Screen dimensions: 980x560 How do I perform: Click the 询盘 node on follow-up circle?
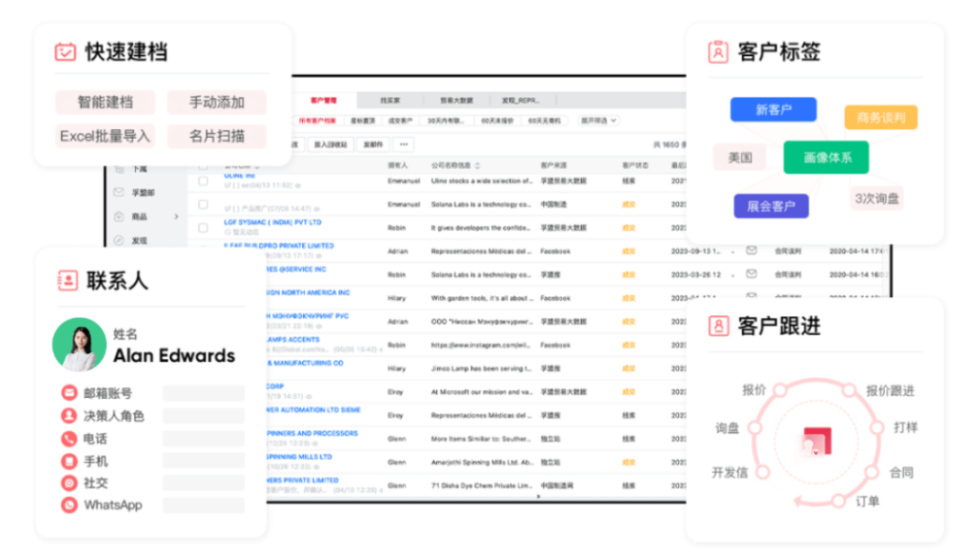pos(755,428)
